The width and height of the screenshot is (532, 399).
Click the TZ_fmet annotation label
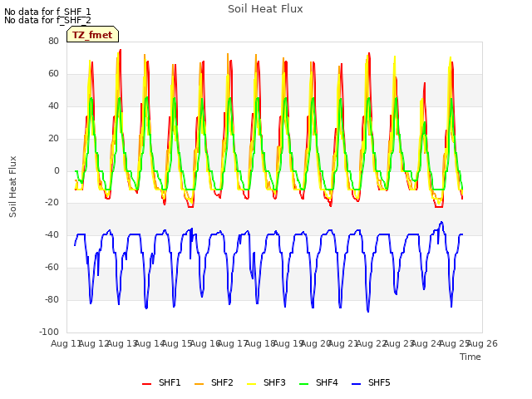92,35
